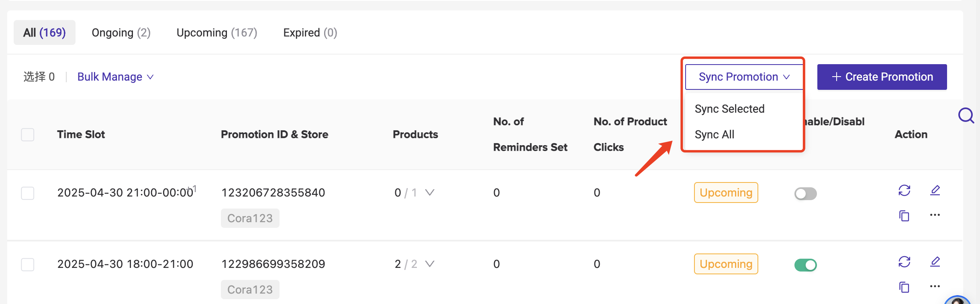Click the magnifier search icon
980x304 pixels.
[966, 116]
